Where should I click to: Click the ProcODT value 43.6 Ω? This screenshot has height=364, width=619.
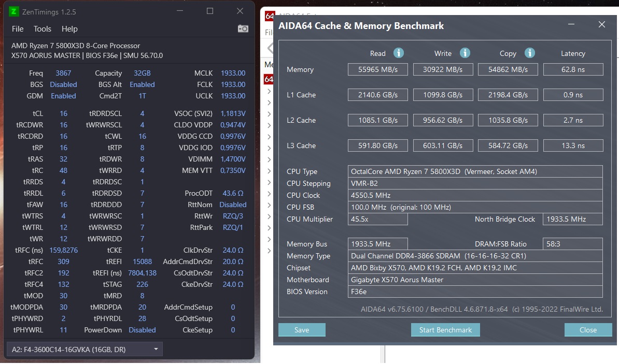[x=233, y=193]
